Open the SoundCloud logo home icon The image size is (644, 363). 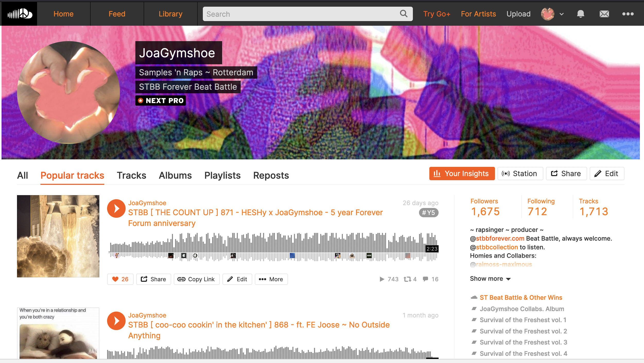[x=20, y=14]
